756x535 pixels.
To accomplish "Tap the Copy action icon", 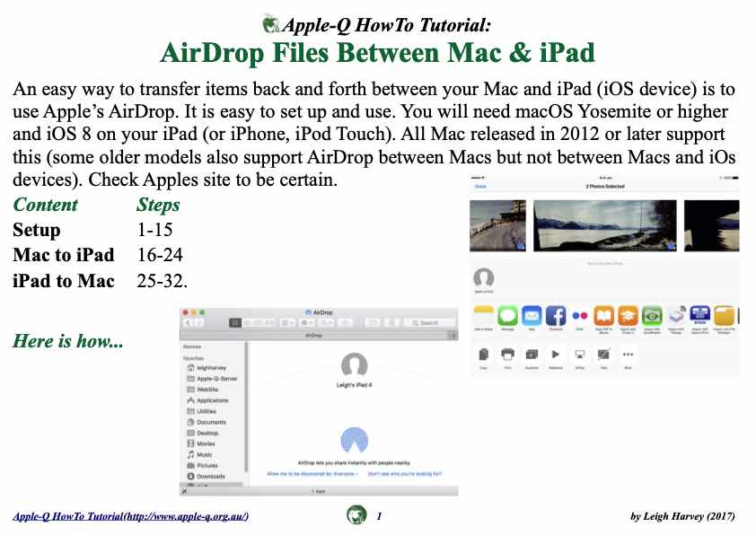I will [484, 355].
